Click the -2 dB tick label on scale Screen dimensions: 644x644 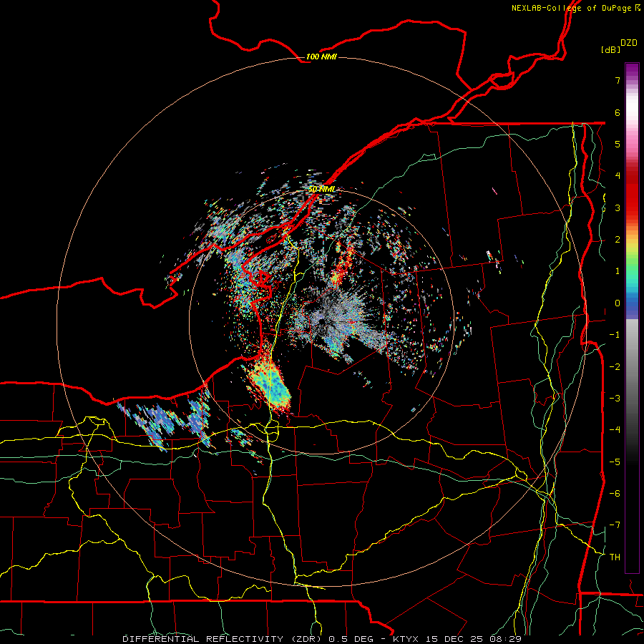click(x=615, y=367)
